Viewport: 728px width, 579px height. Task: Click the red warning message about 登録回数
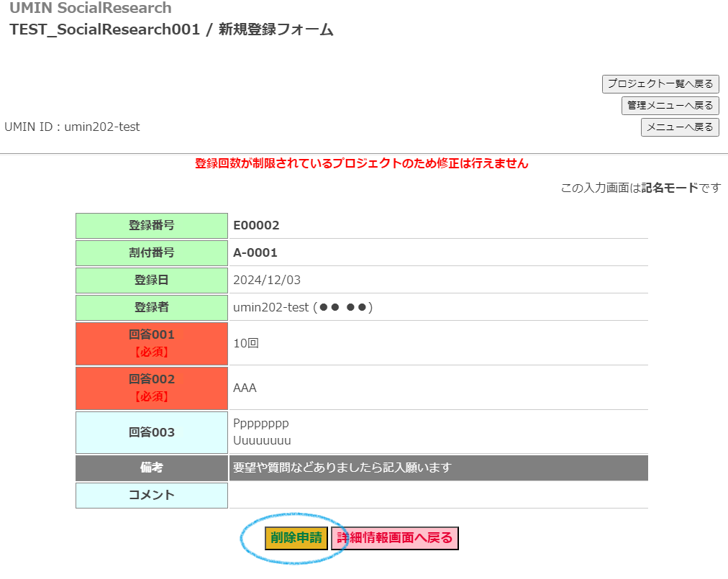pos(361,164)
